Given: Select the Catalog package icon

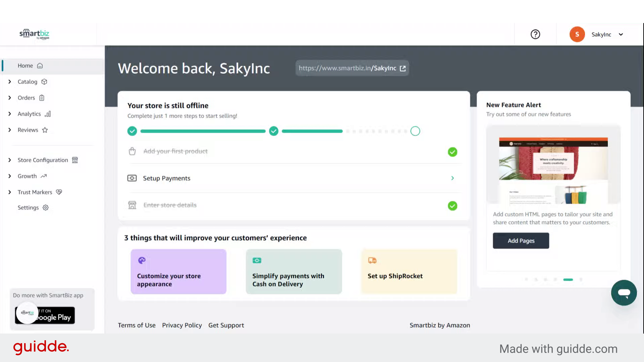Looking at the screenshot, I should pyautogui.click(x=45, y=81).
